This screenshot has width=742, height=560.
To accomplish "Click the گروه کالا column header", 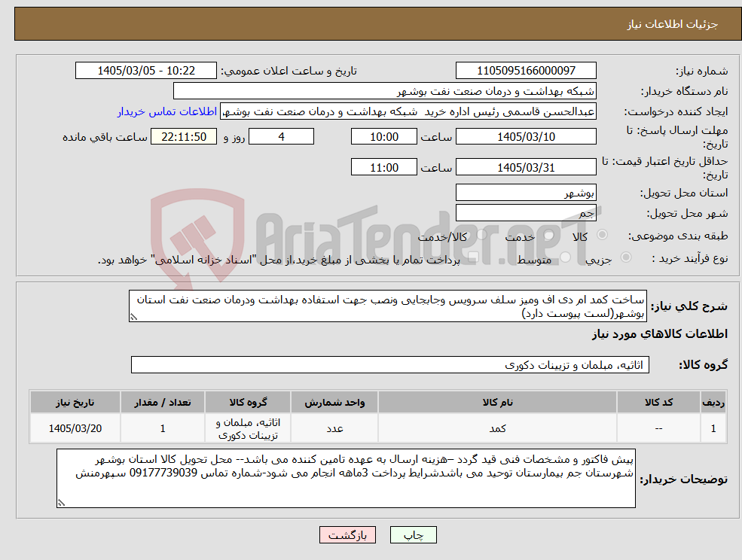I will pyautogui.click(x=248, y=402).
